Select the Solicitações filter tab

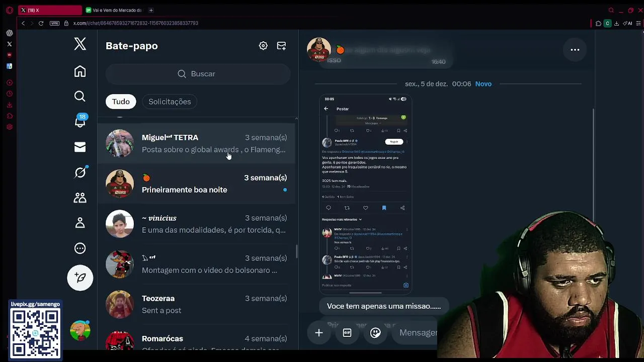click(x=170, y=102)
